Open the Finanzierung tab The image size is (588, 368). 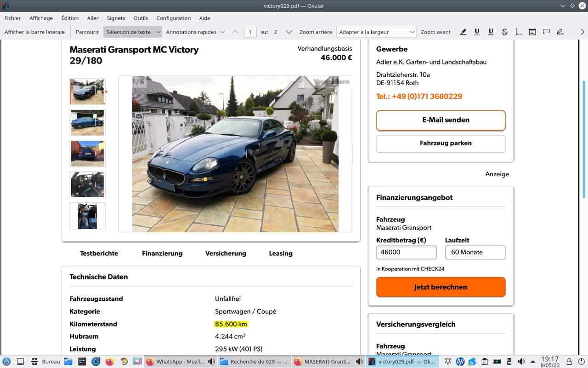coord(162,253)
